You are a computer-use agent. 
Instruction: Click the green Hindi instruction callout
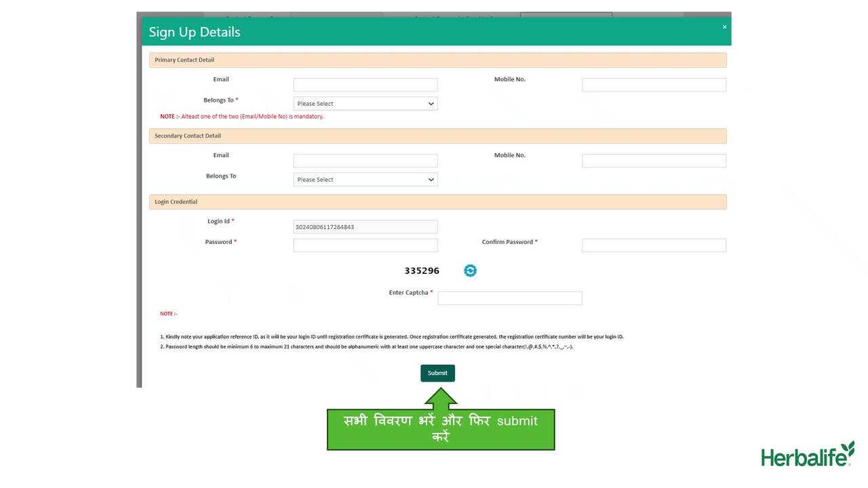click(x=441, y=428)
